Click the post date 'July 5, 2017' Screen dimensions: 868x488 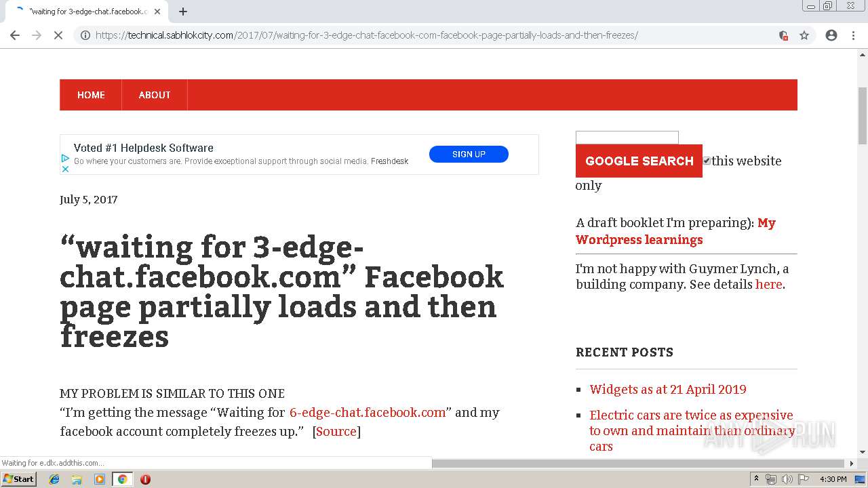(x=89, y=199)
